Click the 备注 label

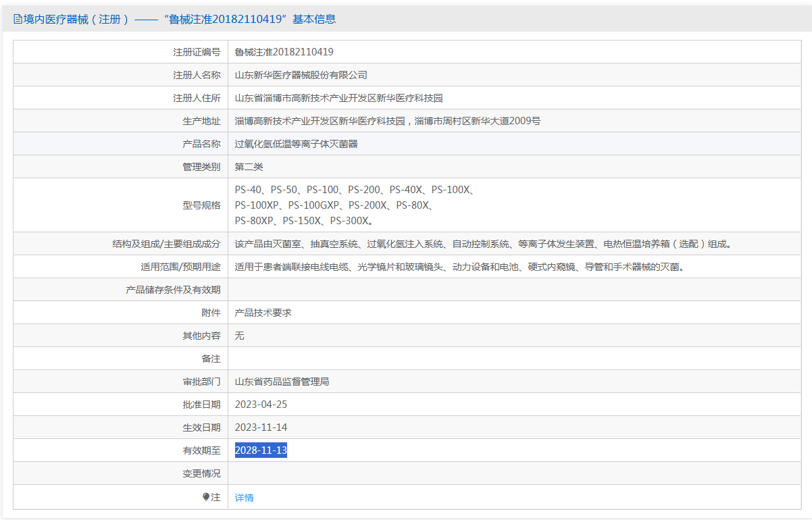pos(211,359)
